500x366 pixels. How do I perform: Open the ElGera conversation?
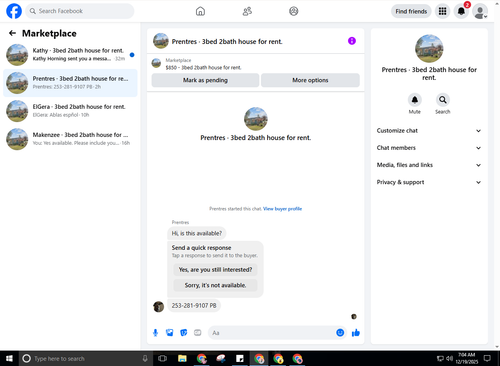tap(70, 111)
